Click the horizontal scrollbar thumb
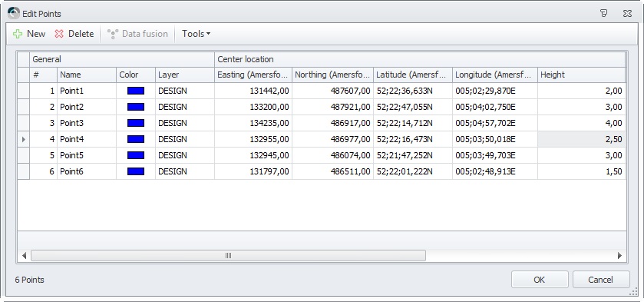644x302 pixels. pyautogui.click(x=229, y=255)
